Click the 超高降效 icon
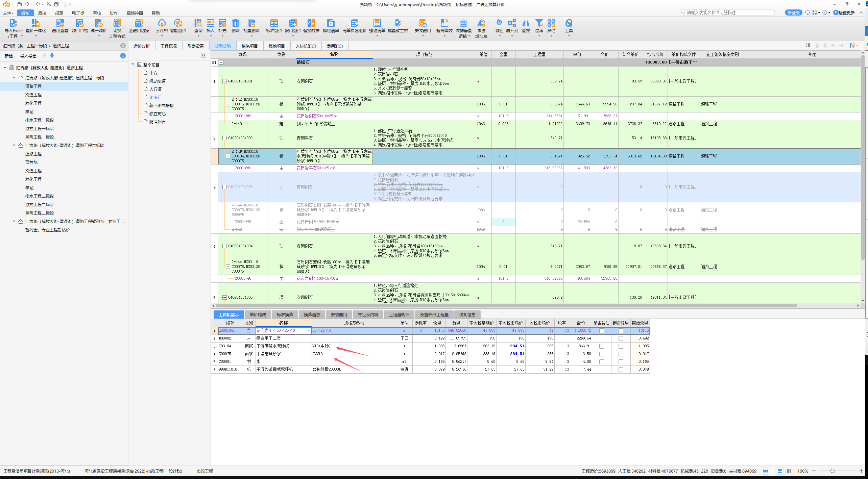The image size is (868, 479). click(444, 23)
